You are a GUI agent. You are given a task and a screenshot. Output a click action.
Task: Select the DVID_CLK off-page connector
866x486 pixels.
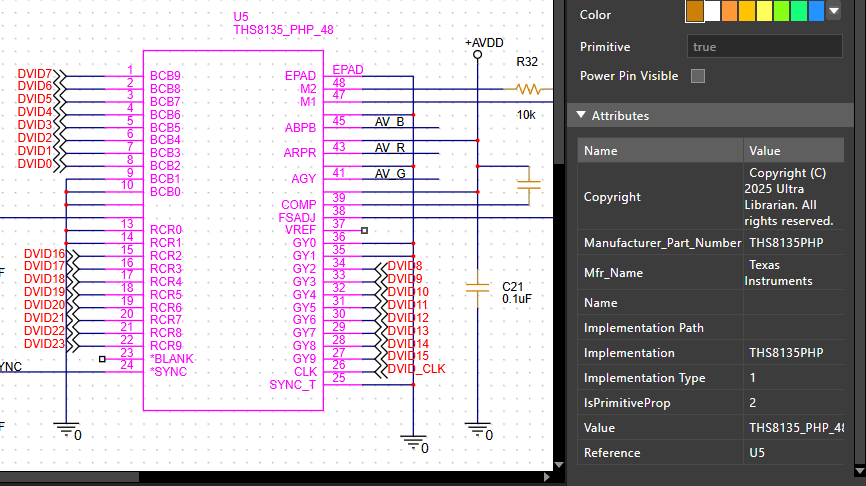[x=415, y=369]
